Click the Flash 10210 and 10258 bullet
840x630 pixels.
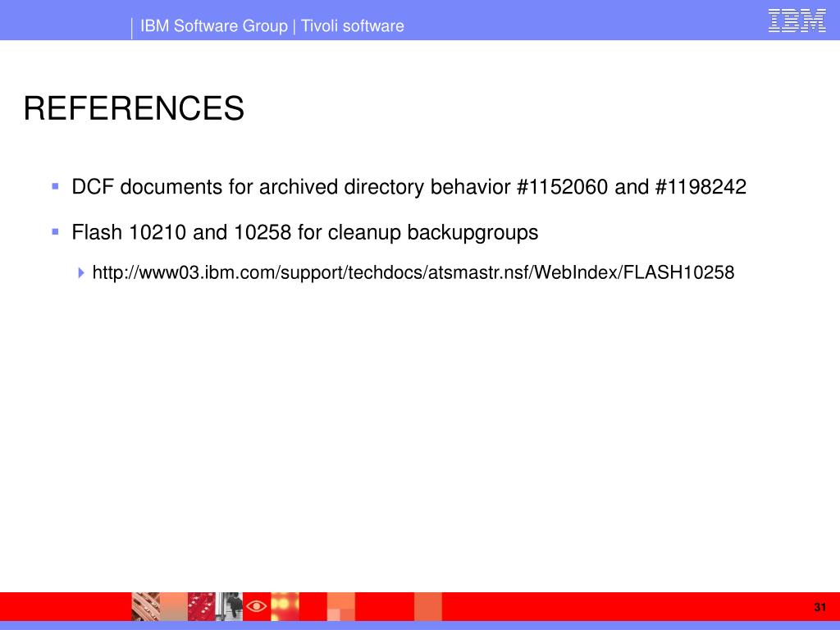point(305,232)
